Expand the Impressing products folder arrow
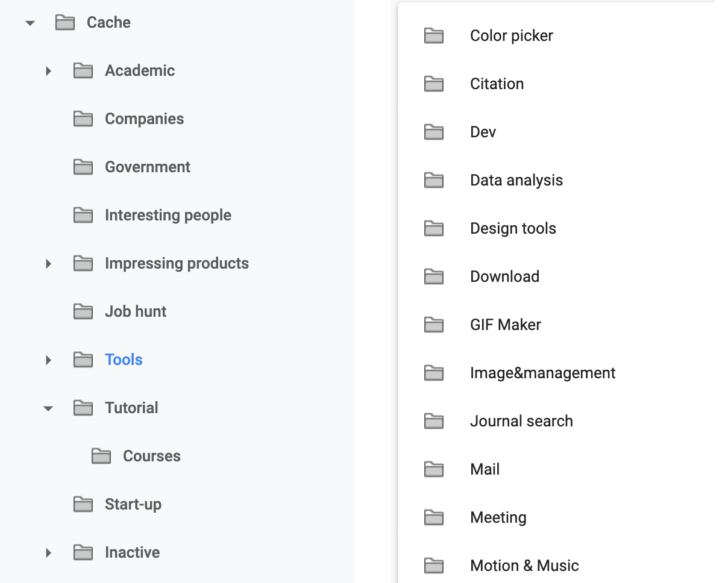Image resolution: width=728 pixels, height=583 pixels. click(48, 264)
